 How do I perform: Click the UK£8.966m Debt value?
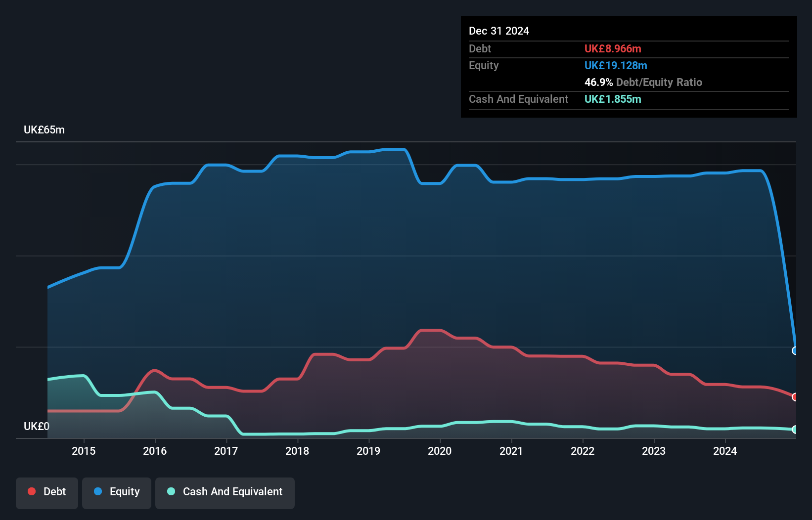[x=613, y=49]
